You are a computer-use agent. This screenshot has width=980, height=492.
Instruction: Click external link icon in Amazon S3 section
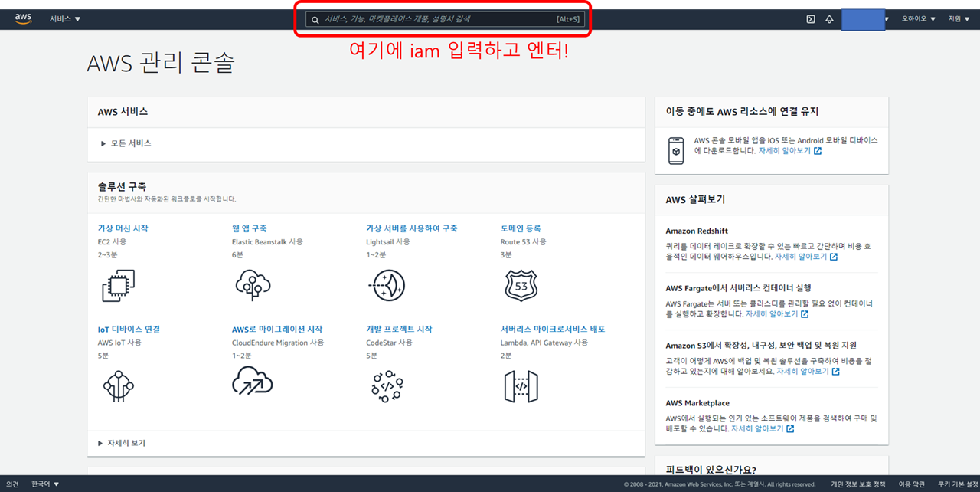coord(836,372)
